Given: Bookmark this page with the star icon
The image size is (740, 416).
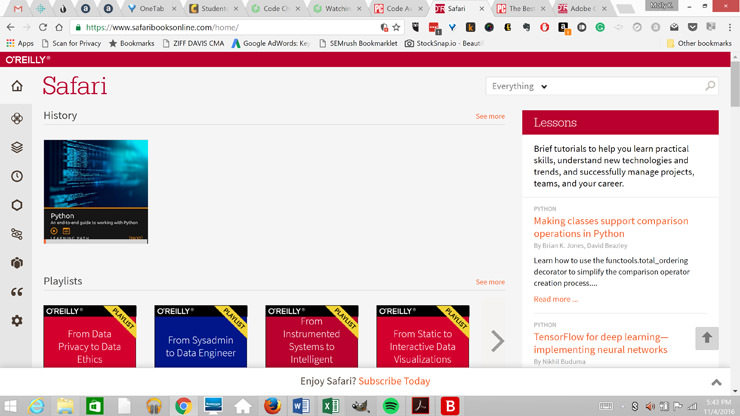Looking at the screenshot, I should coord(396,27).
